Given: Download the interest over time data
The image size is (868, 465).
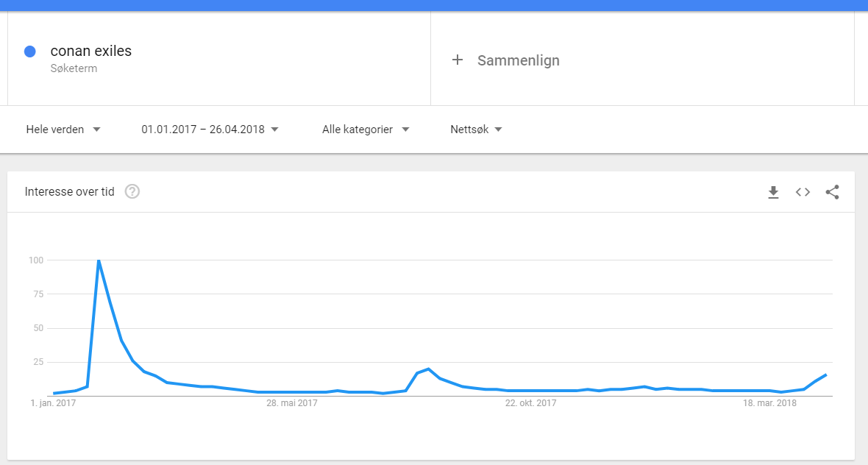Looking at the screenshot, I should 773,192.
